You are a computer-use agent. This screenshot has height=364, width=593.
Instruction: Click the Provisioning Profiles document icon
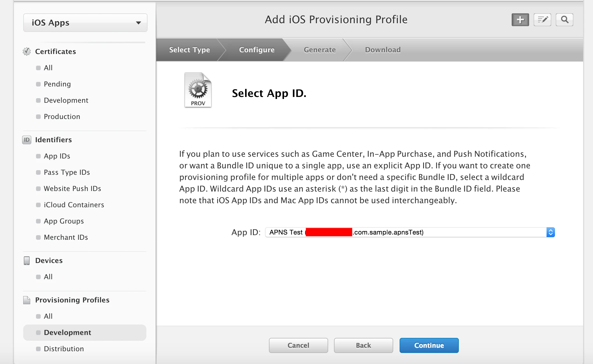click(x=27, y=300)
